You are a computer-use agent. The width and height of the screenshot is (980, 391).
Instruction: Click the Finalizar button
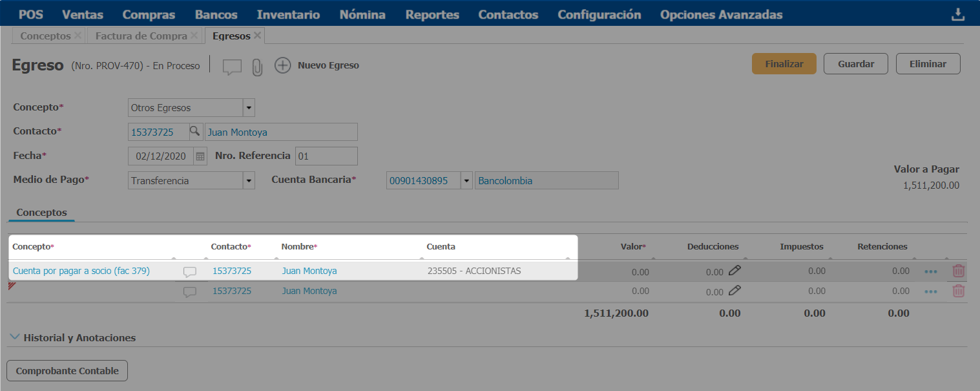(x=784, y=64)
